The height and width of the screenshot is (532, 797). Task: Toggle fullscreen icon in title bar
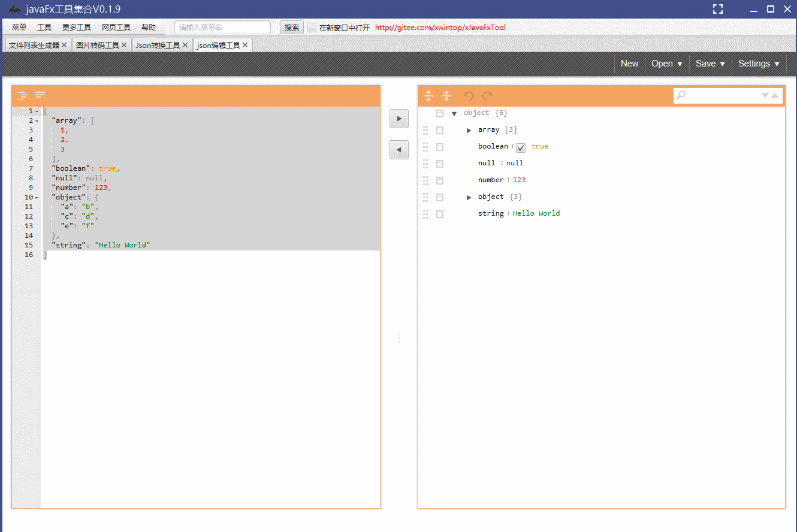(x=718, y=9)
